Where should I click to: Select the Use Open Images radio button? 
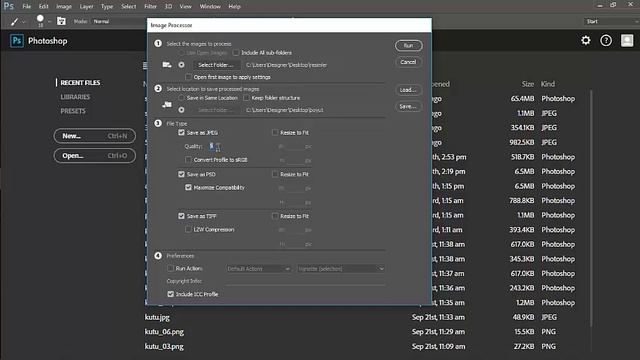pos(181,53)
